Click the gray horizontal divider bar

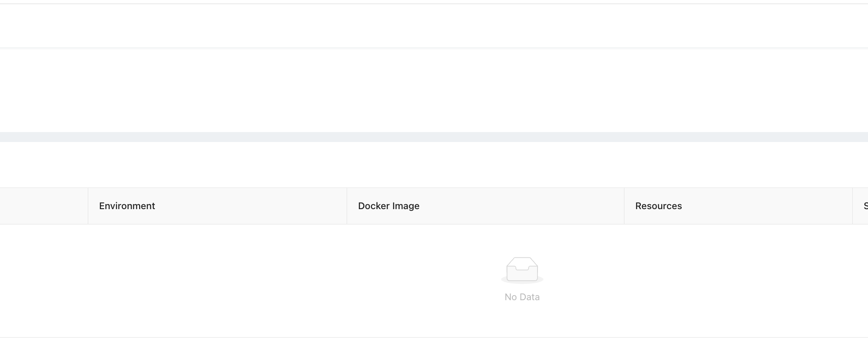click(434, 137)
